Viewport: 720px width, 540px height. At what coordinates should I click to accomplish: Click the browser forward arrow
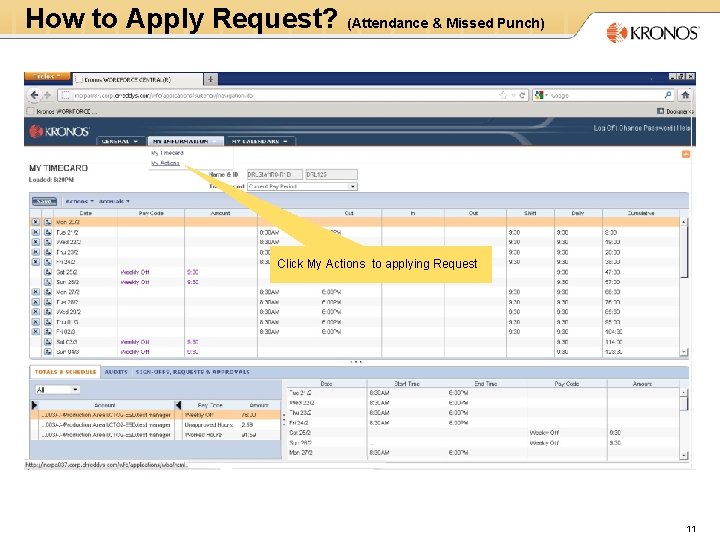(47, 95)
